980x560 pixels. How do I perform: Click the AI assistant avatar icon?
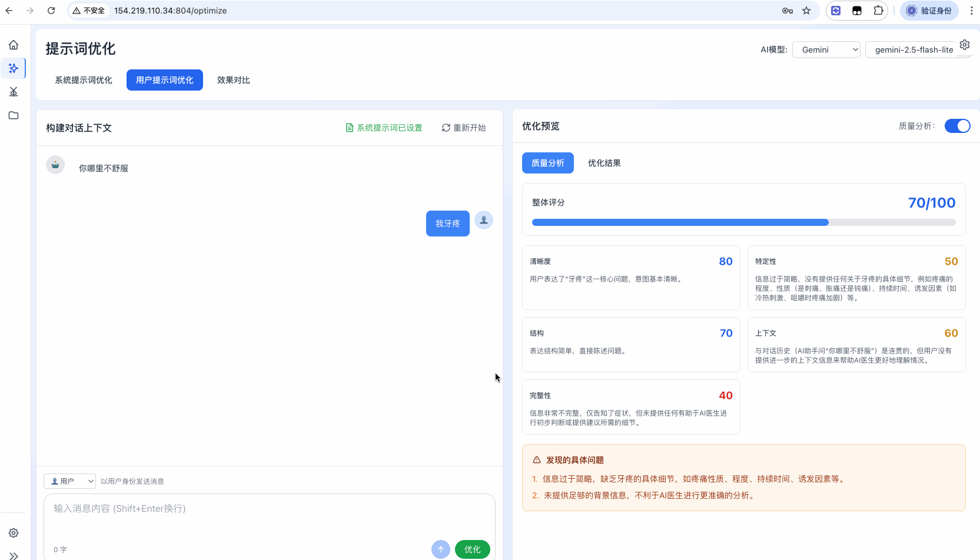tap(55, 165)
